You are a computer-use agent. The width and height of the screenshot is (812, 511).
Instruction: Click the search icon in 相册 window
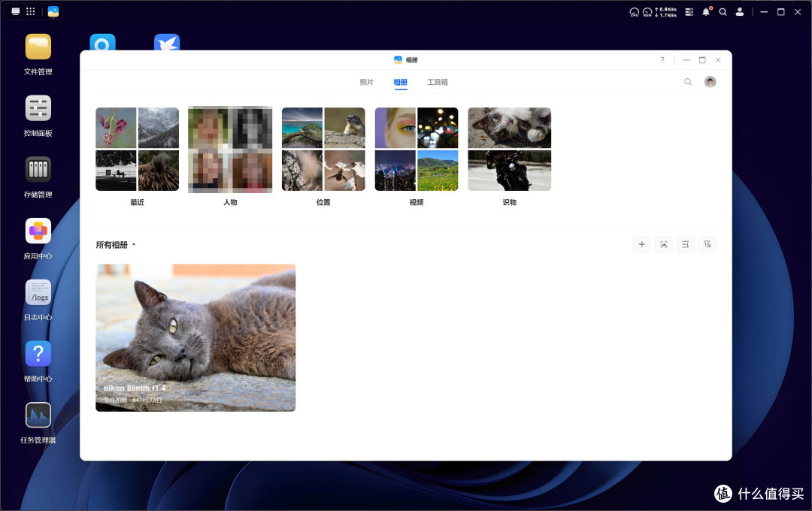(688, 82)
